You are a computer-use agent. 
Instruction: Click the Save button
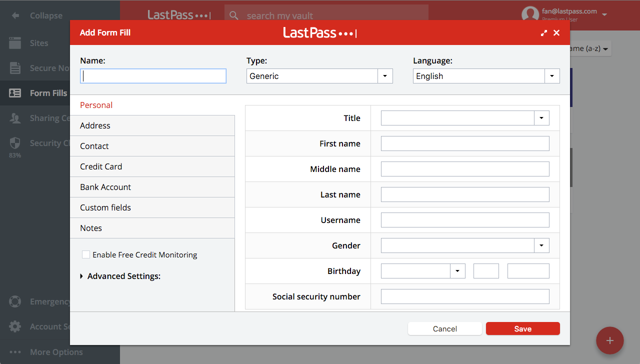point(523,328)
